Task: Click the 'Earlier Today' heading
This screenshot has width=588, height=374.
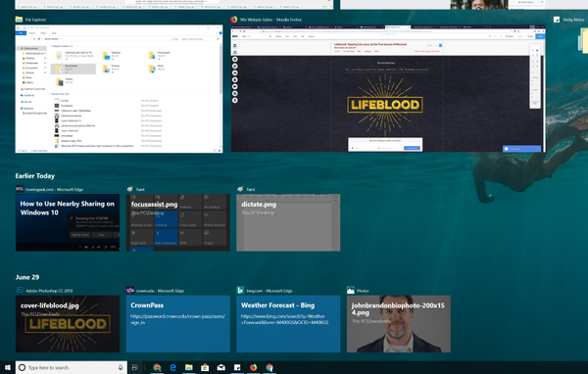Action: [35, 176]
